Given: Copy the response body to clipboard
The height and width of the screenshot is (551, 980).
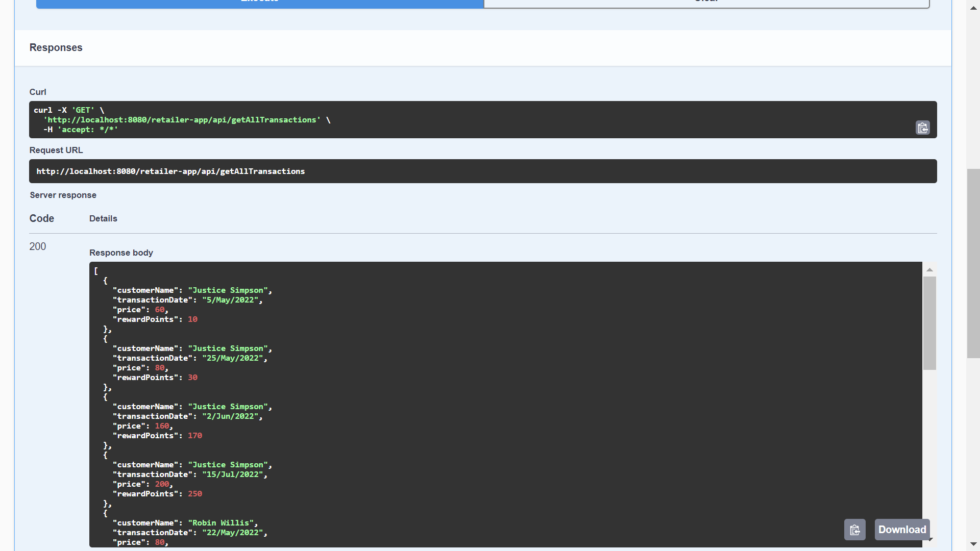Looking at the screenshot, I should pos(854,530).
